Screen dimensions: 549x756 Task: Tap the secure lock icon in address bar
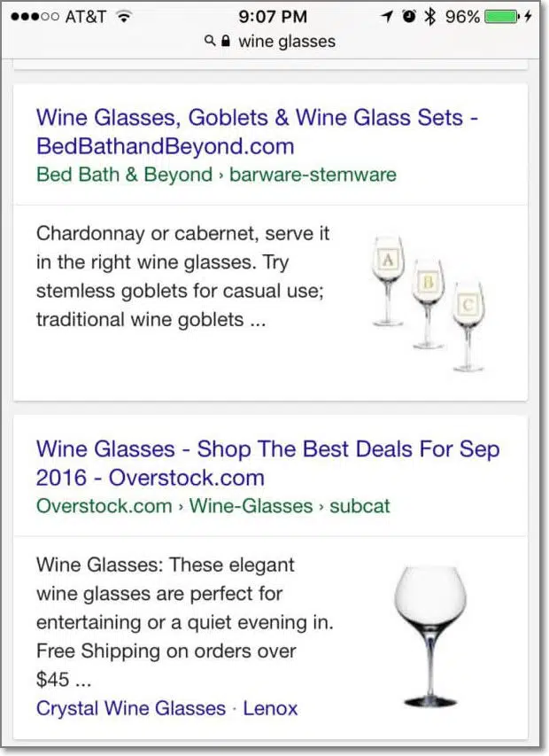coord(225,41)
